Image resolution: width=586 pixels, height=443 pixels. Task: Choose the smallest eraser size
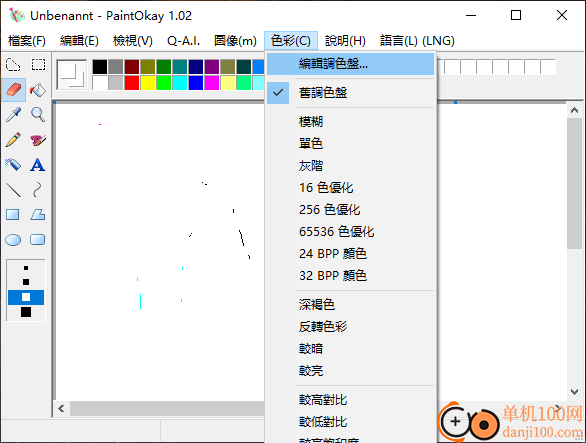coord(26,268)
